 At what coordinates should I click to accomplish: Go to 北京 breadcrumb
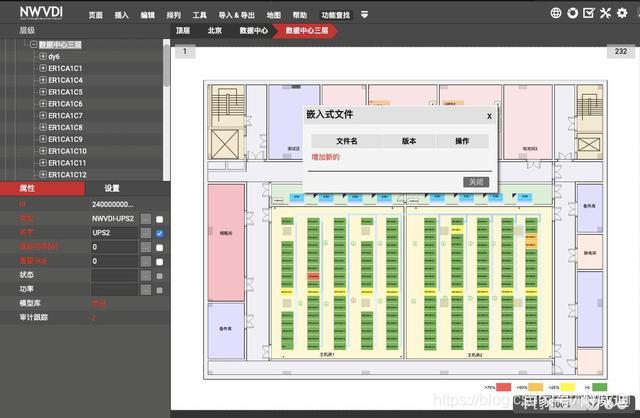(x=215, y=31)
